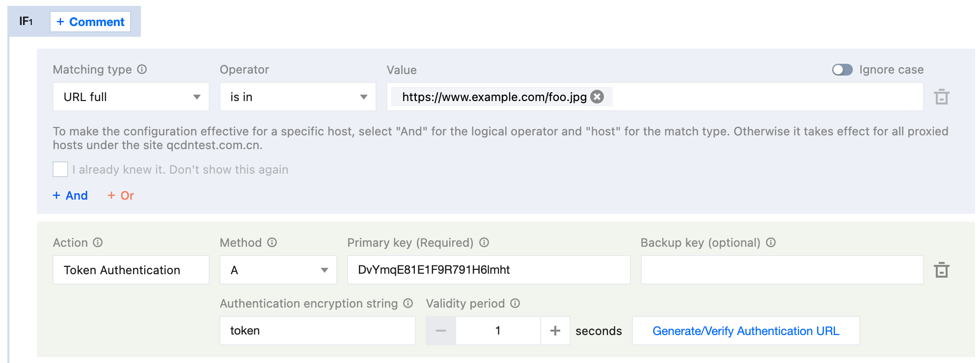
Task: Open the is in operator dropdown
Action: pos(298,97)
